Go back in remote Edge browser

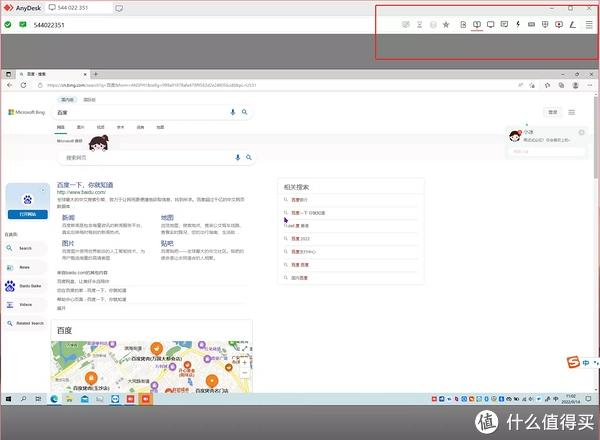pos(10,85)
